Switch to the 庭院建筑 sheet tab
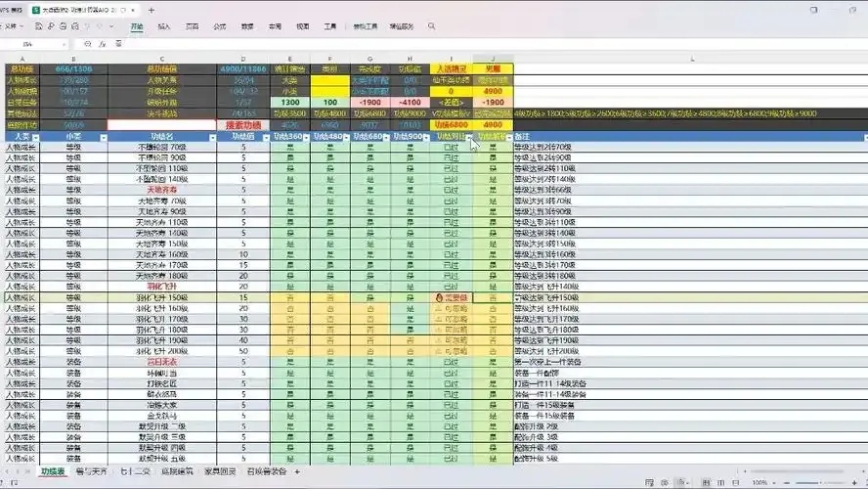The image size is (868, 489). (x=177, y=471)
